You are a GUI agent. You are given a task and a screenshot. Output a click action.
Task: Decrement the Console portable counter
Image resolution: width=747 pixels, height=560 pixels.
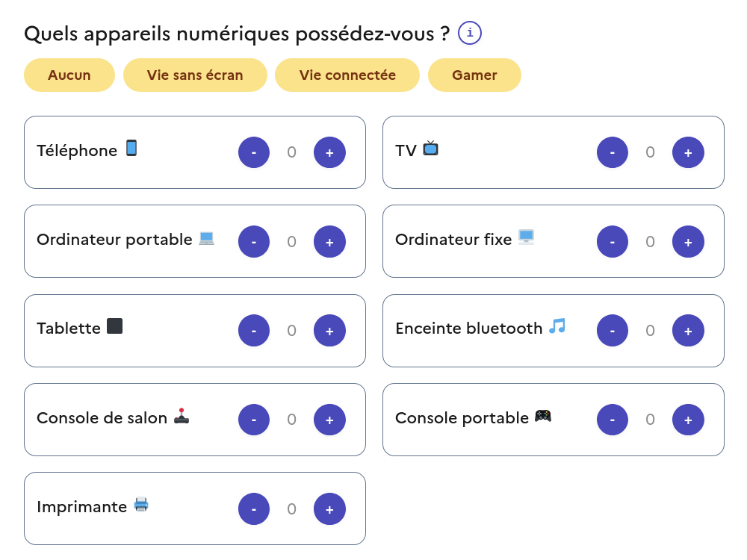(613, 420)
